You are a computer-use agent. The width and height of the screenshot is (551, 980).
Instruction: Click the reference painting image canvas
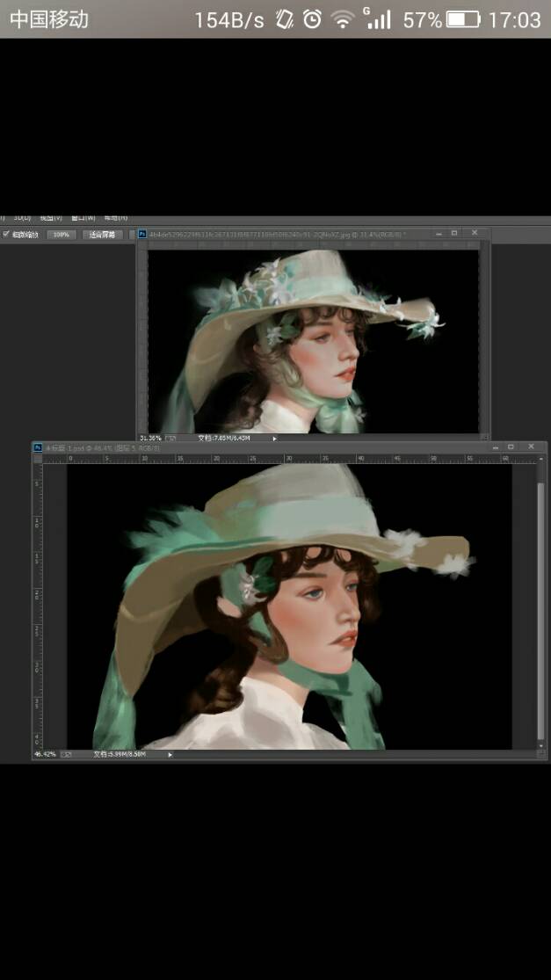(313, 341)
